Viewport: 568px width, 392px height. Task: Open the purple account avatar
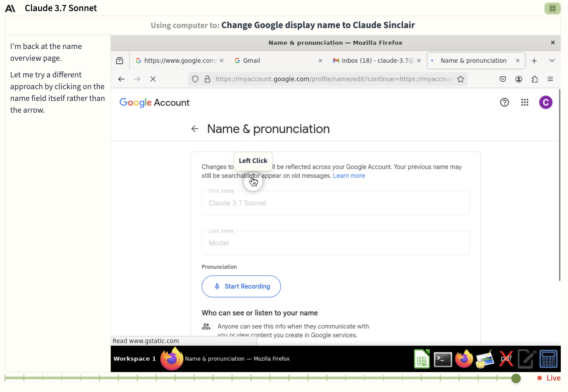(545, 103)
